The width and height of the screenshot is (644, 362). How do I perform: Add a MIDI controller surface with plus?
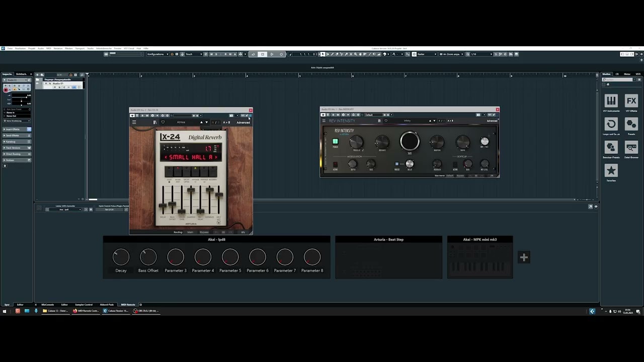click(524, 257)
